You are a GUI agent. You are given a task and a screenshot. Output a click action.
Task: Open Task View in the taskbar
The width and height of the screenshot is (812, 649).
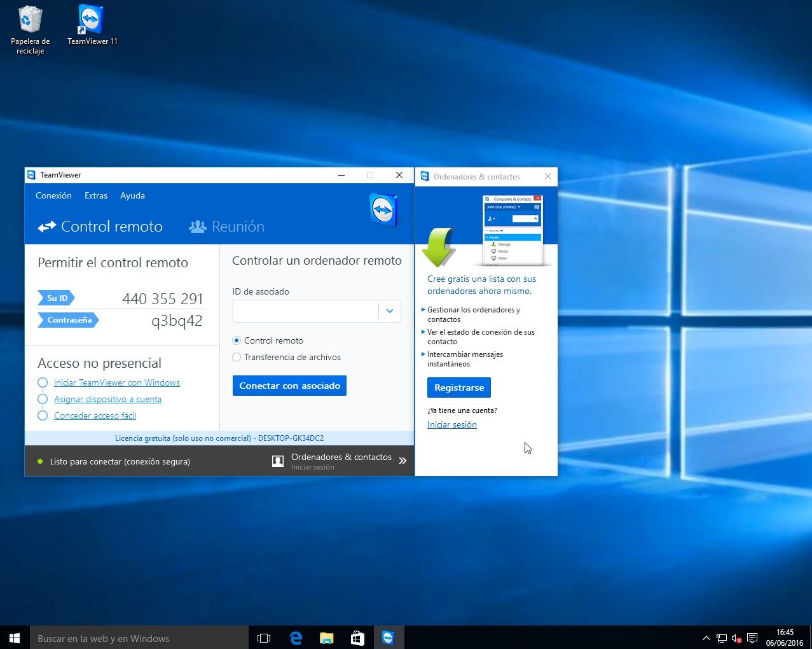point(264,638)
